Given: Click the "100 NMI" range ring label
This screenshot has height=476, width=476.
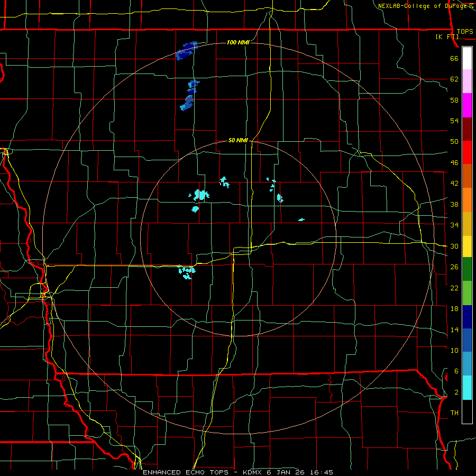Looking at the screenshot, I should coord(238,42).
